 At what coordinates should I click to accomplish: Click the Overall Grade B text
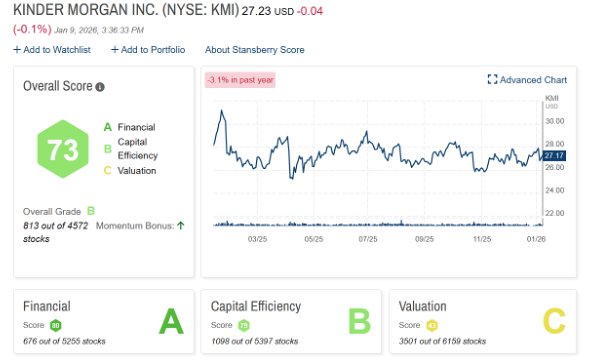pyautogui.click(x=59, y=211)
